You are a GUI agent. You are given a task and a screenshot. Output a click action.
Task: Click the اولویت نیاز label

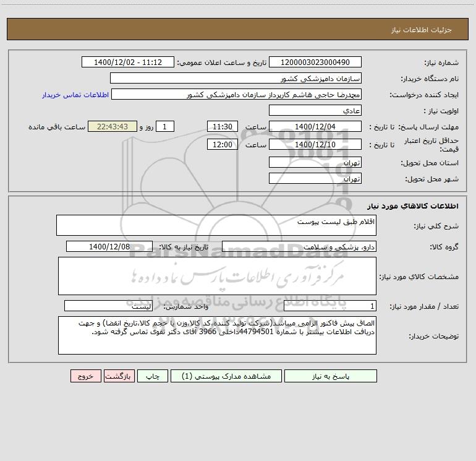pos(441,111)
